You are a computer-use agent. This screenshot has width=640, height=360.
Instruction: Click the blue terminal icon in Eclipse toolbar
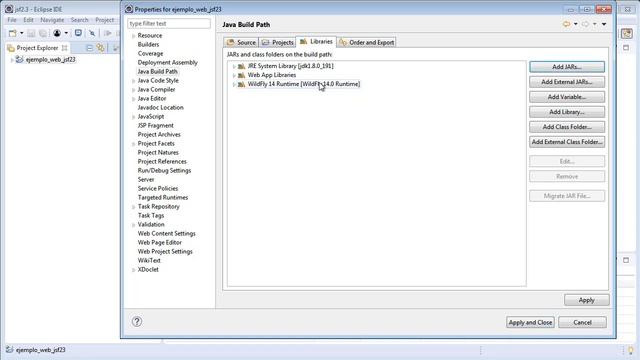[78, 33]
